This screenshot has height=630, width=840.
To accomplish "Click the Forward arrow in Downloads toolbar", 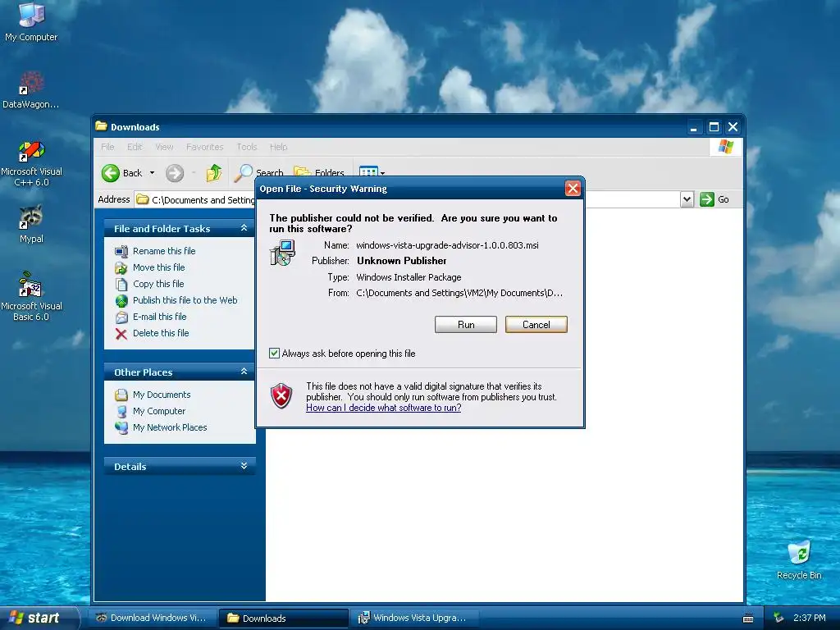I will pos(175,173).
